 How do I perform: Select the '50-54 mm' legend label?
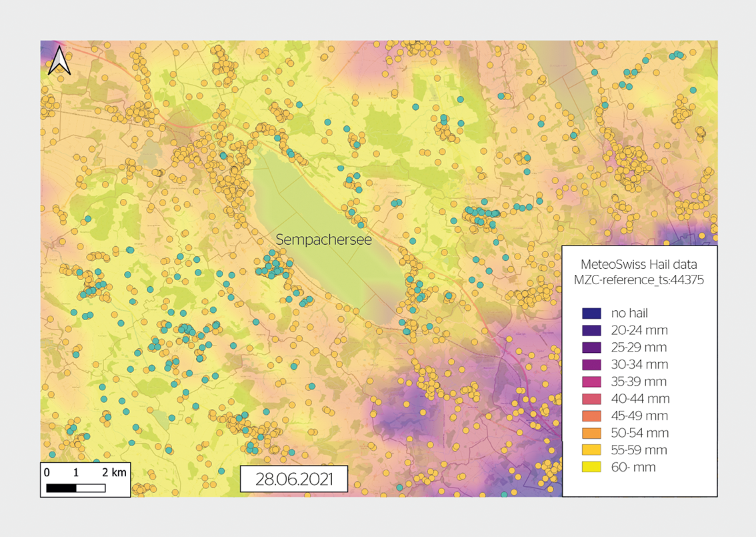(x=640, y=433)
